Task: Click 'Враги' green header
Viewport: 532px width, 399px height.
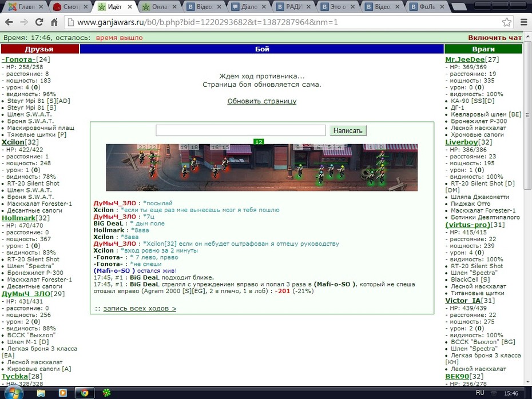Action: (x=483, y=49)
